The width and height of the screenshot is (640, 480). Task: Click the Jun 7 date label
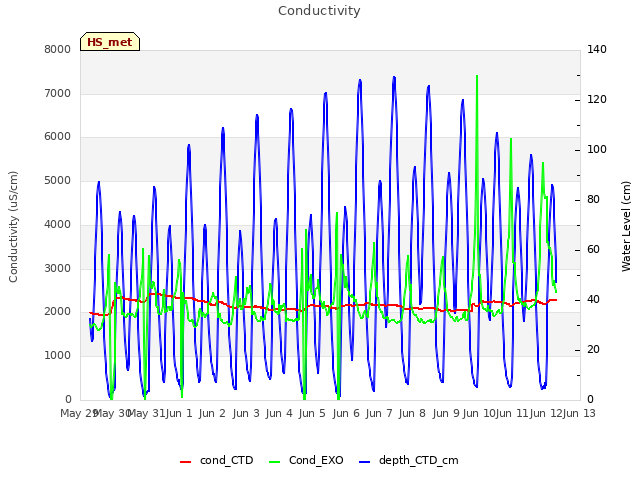pos(379,413)
